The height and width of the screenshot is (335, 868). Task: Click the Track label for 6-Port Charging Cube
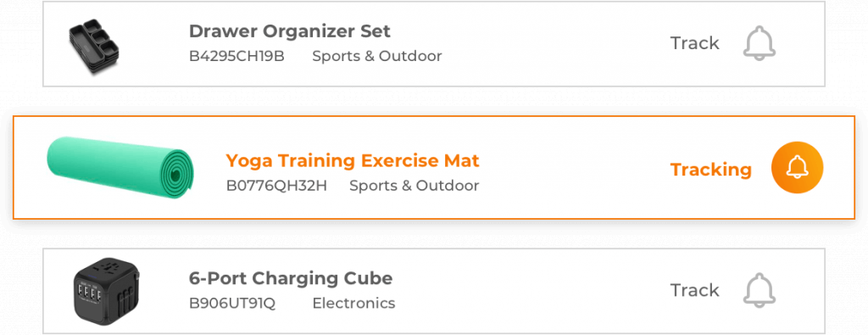[695, 290]
